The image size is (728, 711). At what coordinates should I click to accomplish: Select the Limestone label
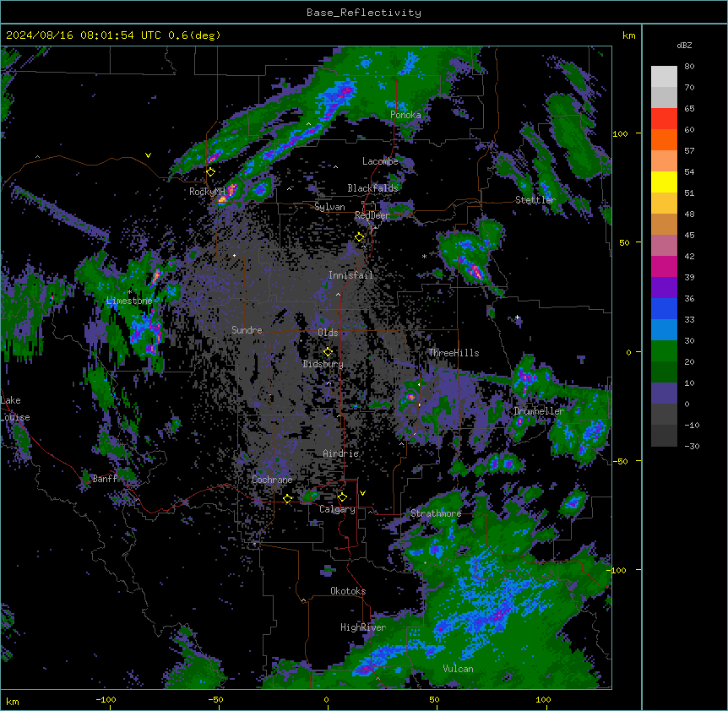click(129, 301)
